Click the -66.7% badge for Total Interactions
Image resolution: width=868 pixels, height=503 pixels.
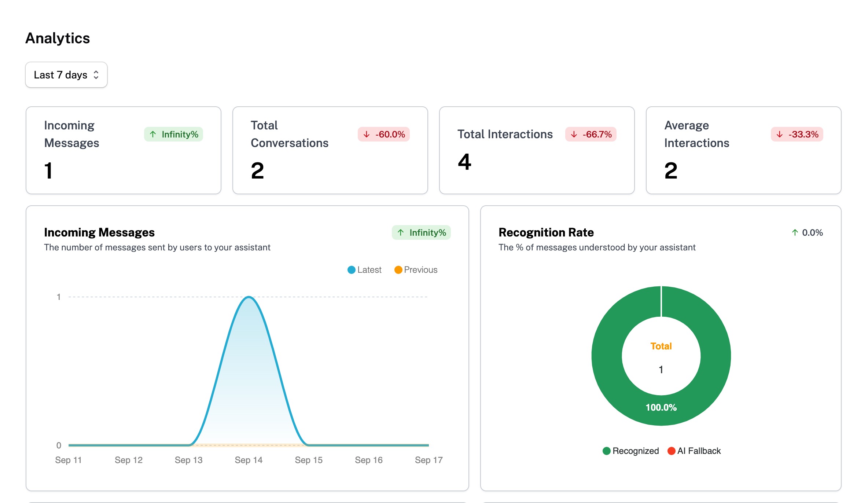(x=591, y=134)
